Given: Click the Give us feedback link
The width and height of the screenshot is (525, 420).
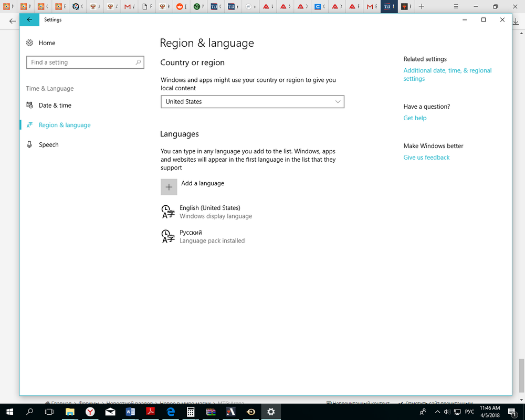Looking at the screenshot, I should [x=426, y=157].
